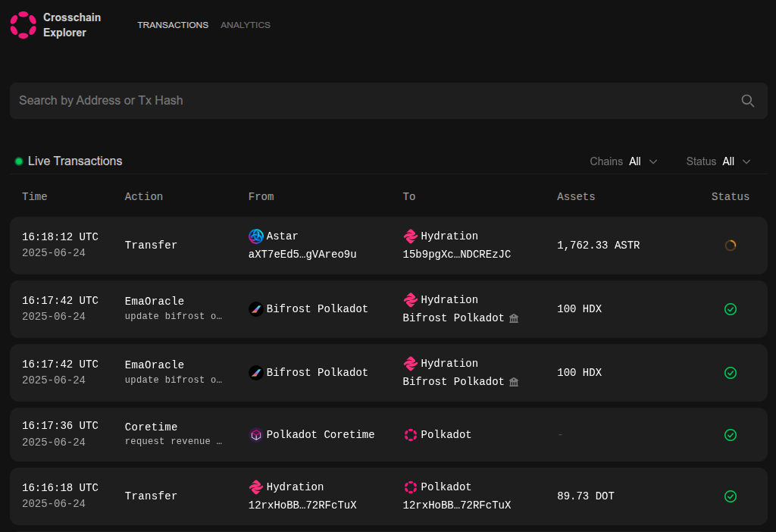This screenshot has height=532, width=776.
Task: Focus the Search by Address field
Action: click(x=389, y=101)
